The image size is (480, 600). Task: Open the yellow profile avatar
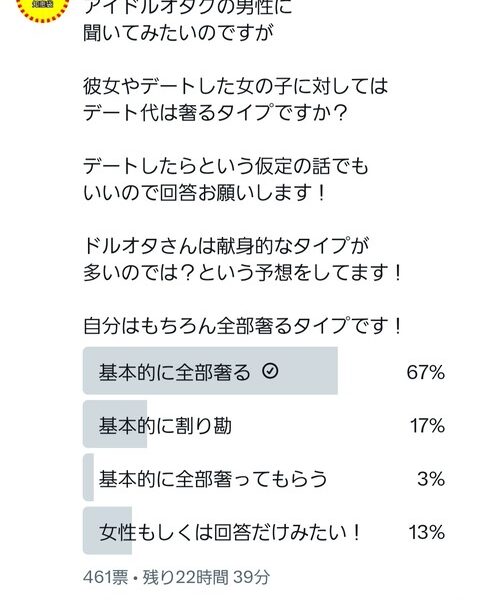coord(42,8)
